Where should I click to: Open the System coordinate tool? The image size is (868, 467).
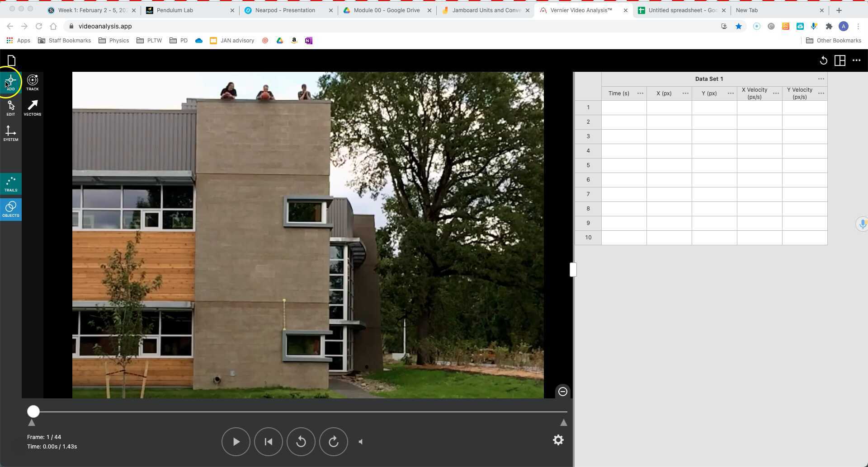click(10, 133)
